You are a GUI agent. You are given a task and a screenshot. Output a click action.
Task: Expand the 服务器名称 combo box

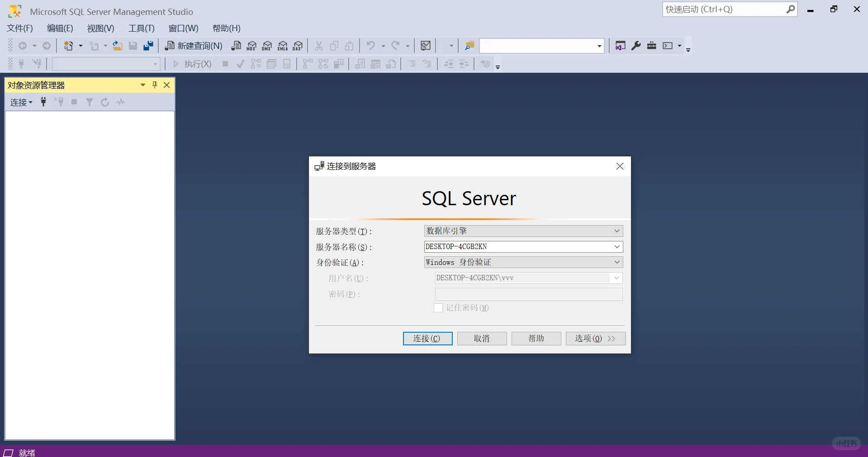tap(616, 247)
